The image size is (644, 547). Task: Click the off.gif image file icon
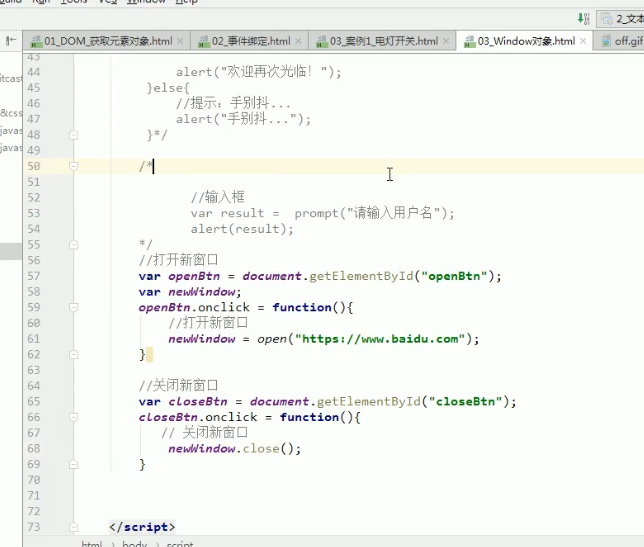point(606,41)
